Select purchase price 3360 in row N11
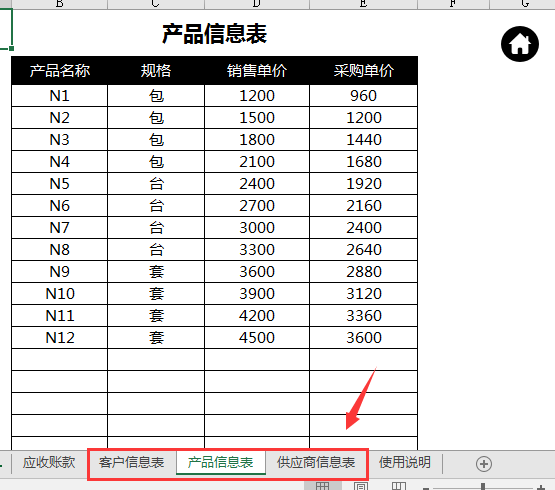 pyautogui.click(x=364, y=315)
